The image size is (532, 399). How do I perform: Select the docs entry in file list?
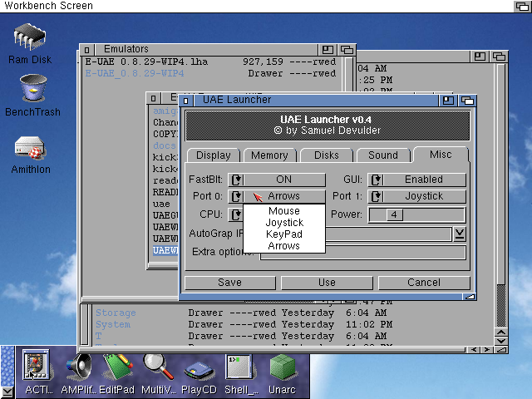165,146
